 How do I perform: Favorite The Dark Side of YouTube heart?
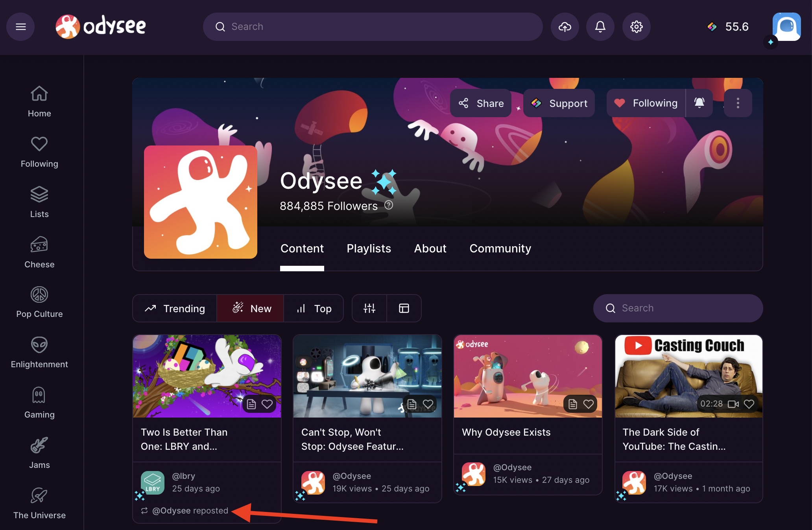point(749,404)
